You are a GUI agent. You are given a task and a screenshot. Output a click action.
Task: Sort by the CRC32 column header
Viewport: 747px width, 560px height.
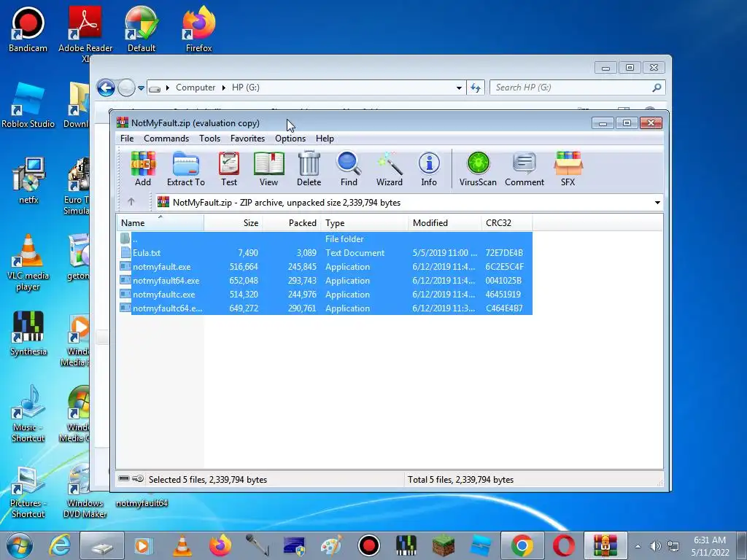507,223
